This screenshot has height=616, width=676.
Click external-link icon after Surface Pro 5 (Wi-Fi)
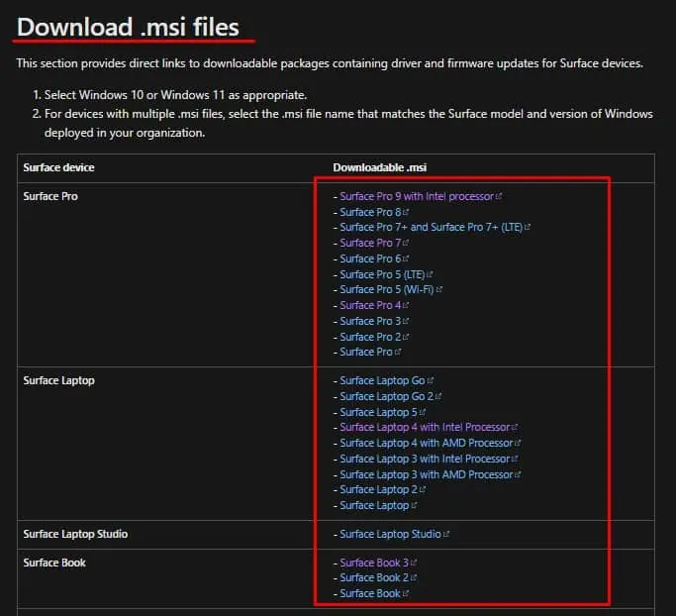click(x=439, y=290)
